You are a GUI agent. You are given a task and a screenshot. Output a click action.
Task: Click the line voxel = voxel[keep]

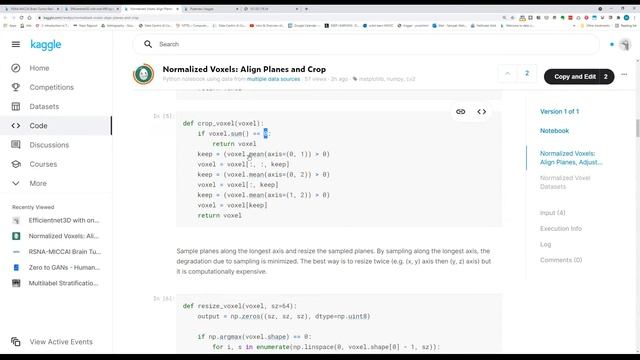click(232, 205)
